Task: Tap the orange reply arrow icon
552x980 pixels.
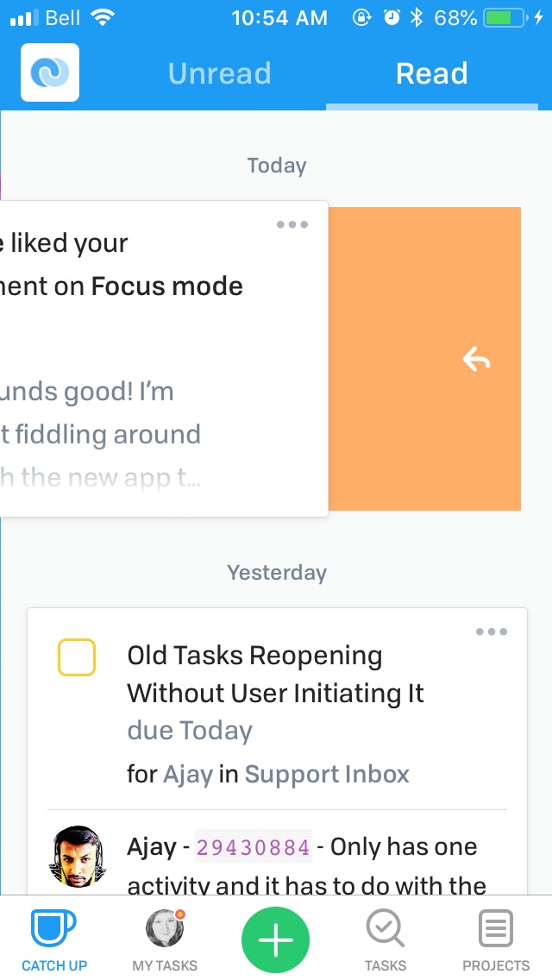Action: [476, 360]
